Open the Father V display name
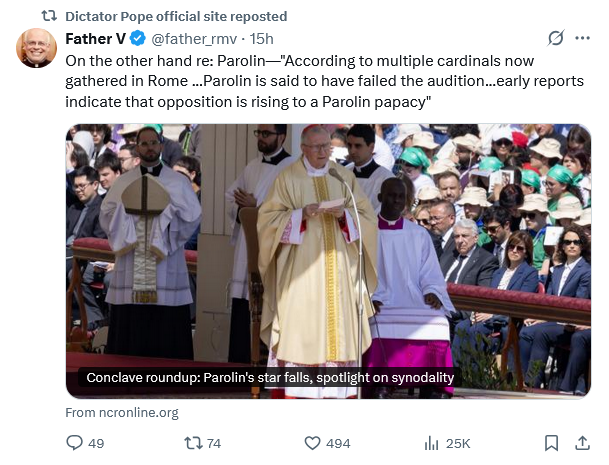 (95, 39)
